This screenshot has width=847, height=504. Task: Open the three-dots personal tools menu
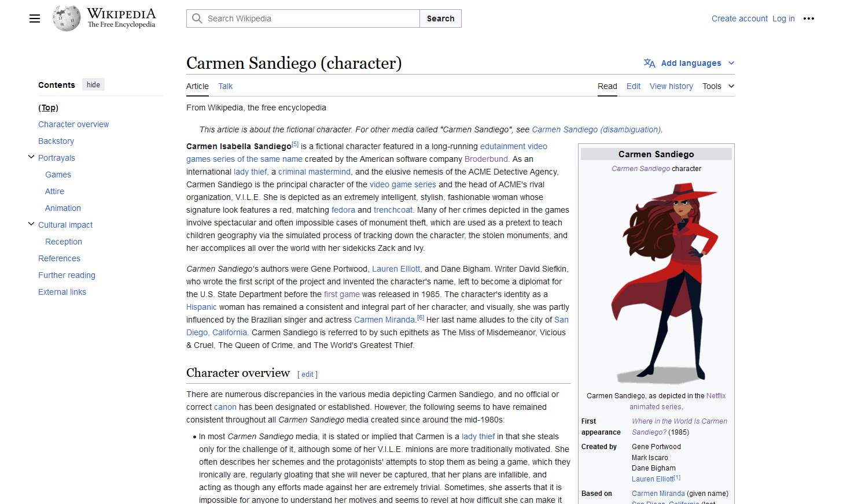809,18
